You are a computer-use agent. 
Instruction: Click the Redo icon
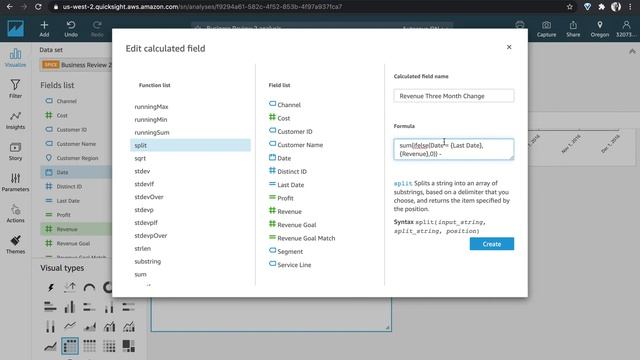pyautogui.click(x=97, y=25)
